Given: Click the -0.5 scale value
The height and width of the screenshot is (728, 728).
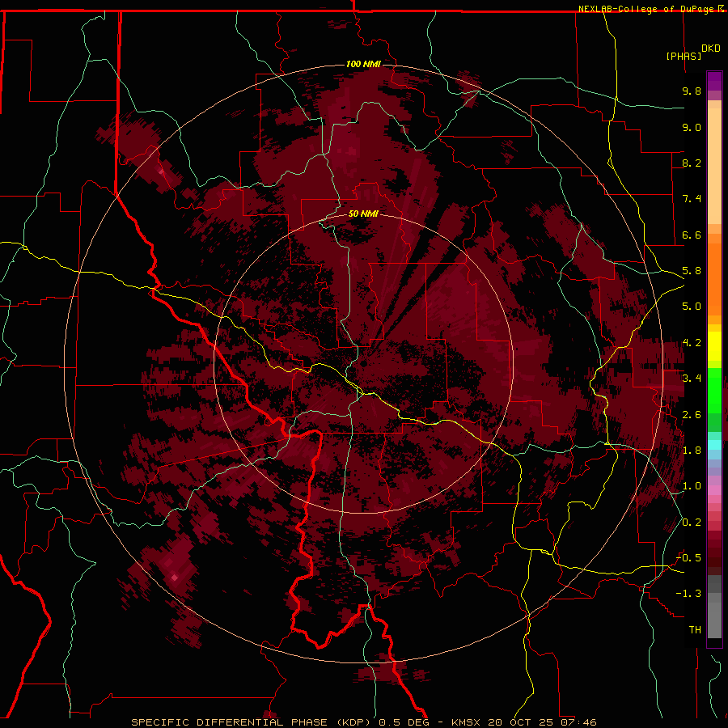Looking at the screenshot, I should pos(688,558).
